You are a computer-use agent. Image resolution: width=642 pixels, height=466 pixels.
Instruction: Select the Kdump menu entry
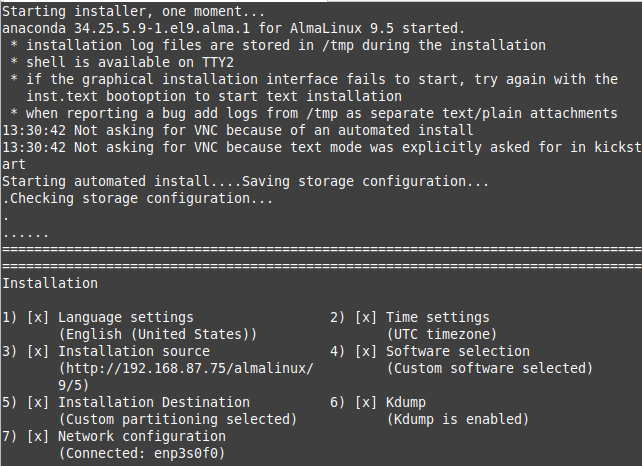[x=405, y=402]
